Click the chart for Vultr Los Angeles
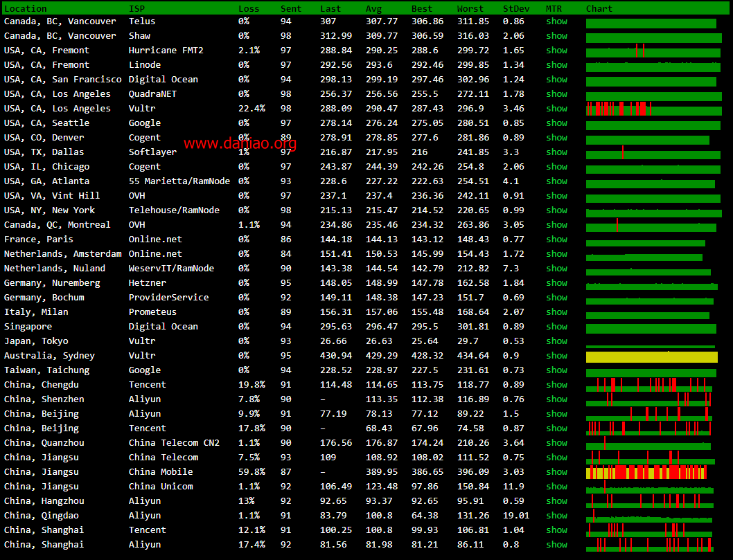733x560 pixels. coord(653,109)
